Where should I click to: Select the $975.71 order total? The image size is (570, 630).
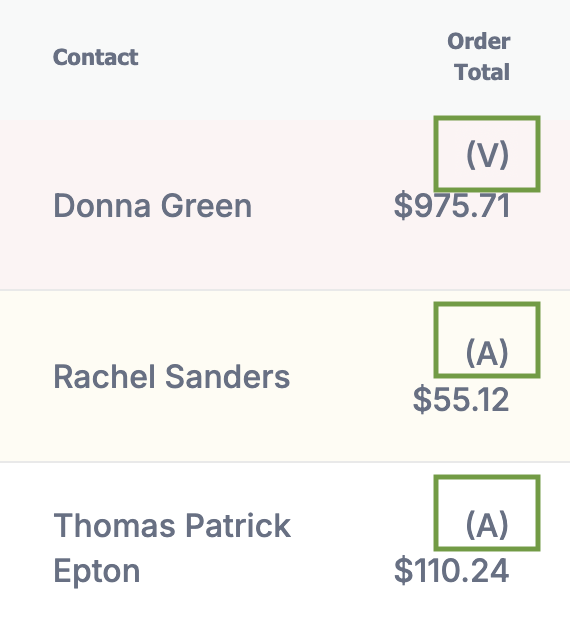pos(452,206)
